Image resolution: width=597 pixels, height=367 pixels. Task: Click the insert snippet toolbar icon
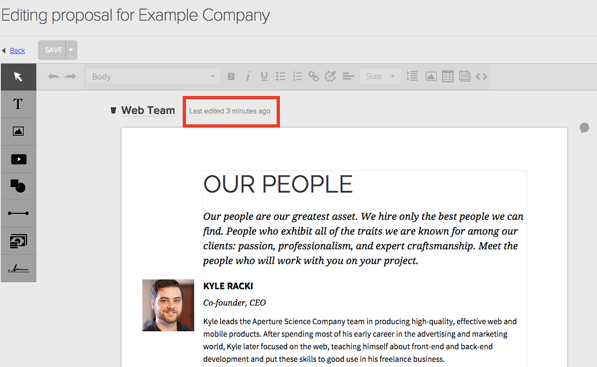(465, 77)
